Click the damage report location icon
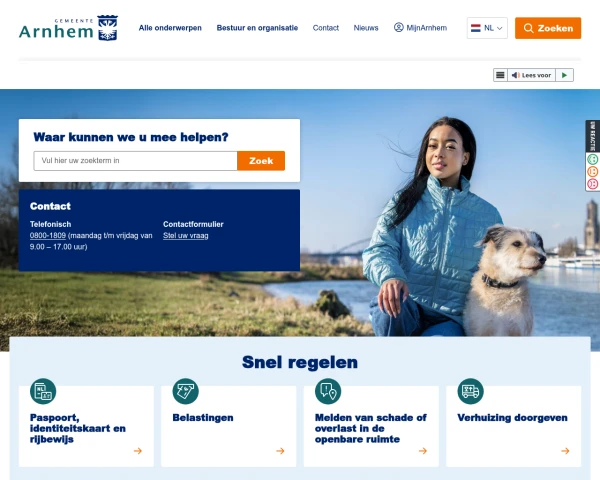 328,391
